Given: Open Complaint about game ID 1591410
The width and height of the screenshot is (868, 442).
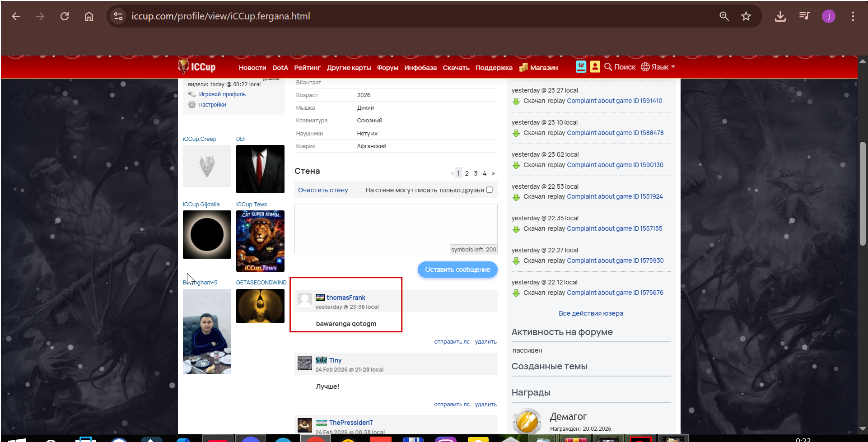Looking at the screenshot, I should tap(615, 101).
